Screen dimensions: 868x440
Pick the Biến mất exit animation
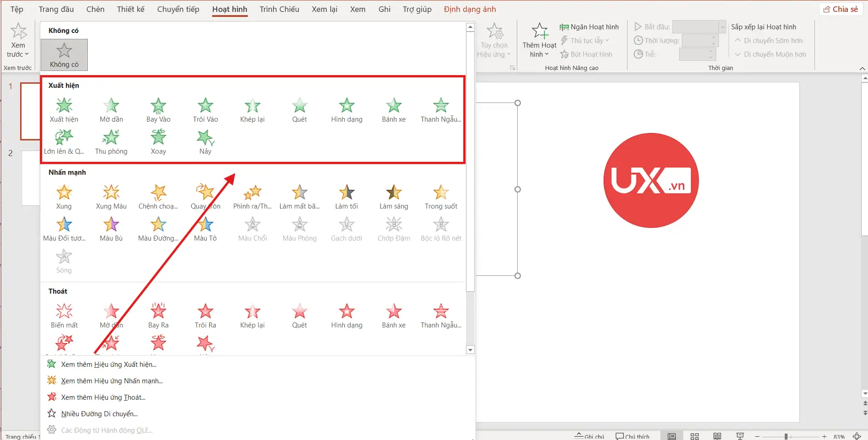[64, 316]
